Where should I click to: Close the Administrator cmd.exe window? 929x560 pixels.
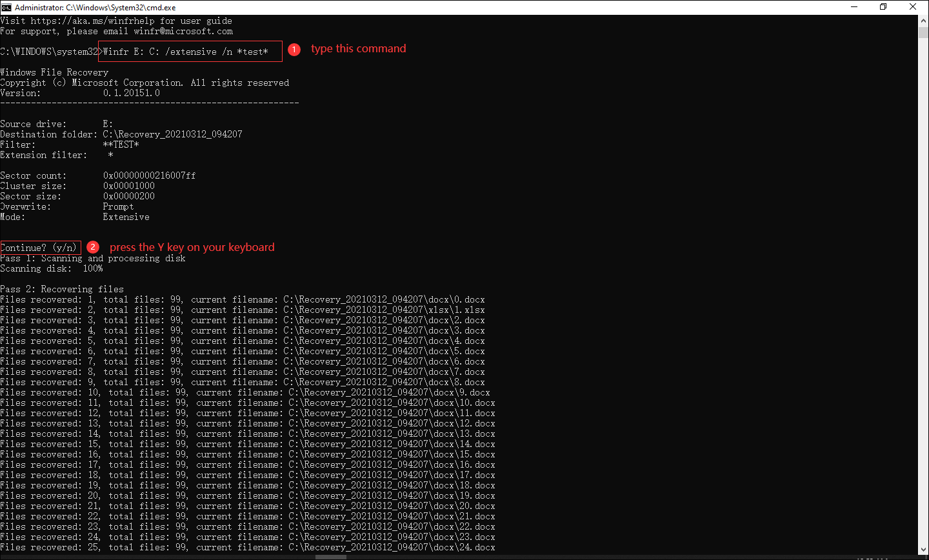pos(913,7)
